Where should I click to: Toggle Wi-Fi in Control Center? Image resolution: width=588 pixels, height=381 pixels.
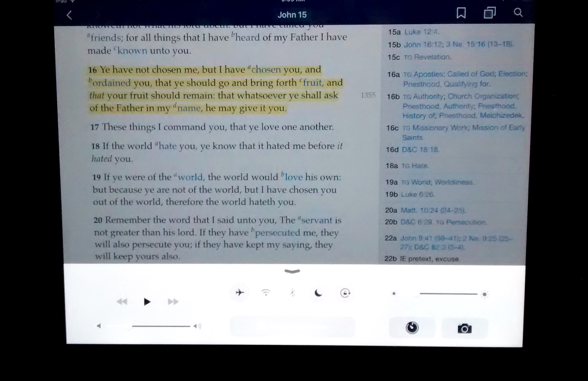(266, 292)
